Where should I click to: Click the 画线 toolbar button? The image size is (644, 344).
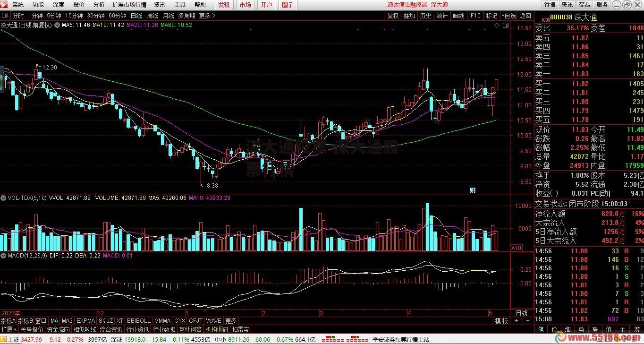click(458, 16)
